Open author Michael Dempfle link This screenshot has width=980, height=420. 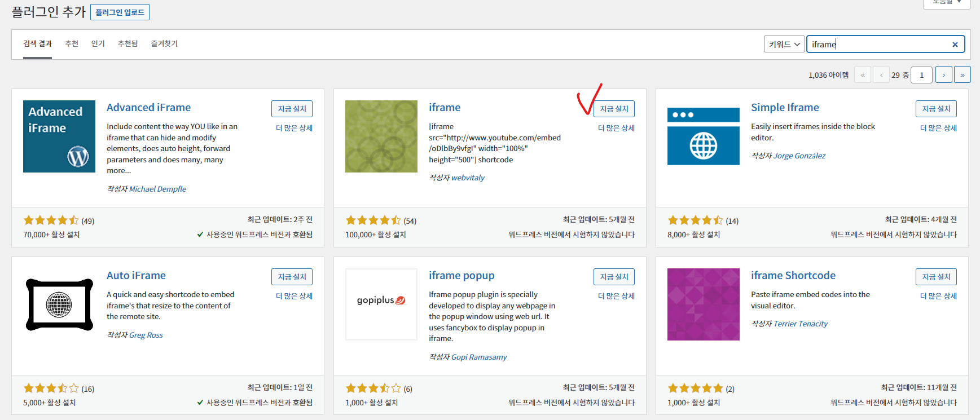click(x=157, y=189)
